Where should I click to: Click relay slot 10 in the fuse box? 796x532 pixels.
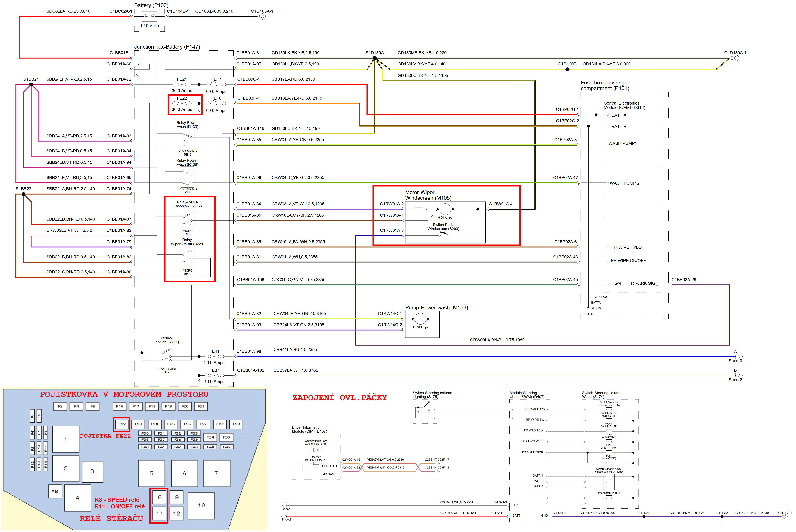point(201,506)
